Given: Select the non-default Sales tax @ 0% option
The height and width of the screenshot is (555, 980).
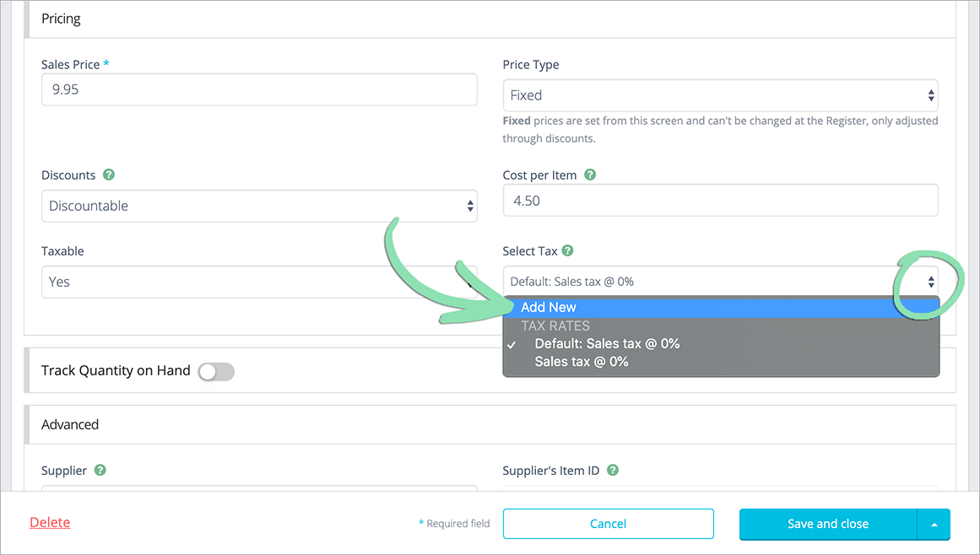Looking at the screenshot, I should 582,362.
